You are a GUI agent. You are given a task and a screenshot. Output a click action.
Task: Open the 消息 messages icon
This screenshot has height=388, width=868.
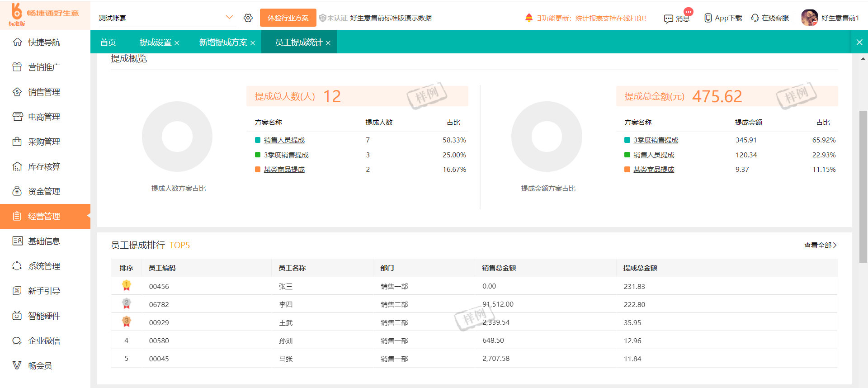click(669, 19)
